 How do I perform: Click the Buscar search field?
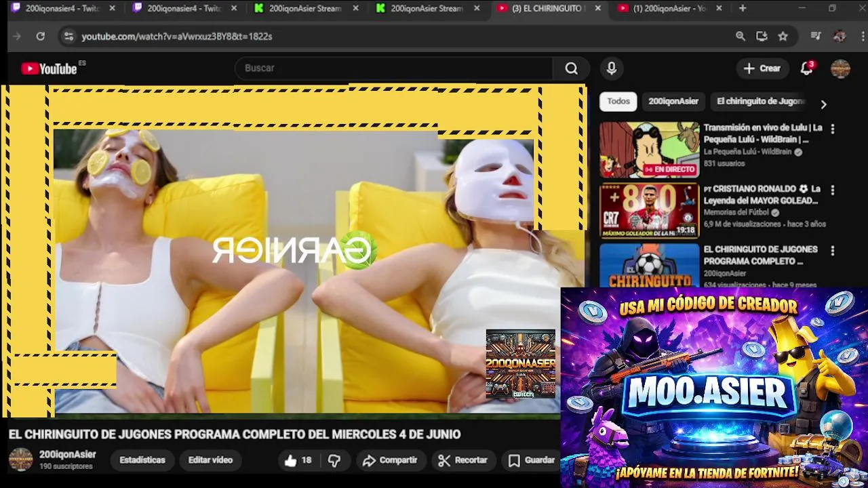pyautogui.click(x=395, y=68)
